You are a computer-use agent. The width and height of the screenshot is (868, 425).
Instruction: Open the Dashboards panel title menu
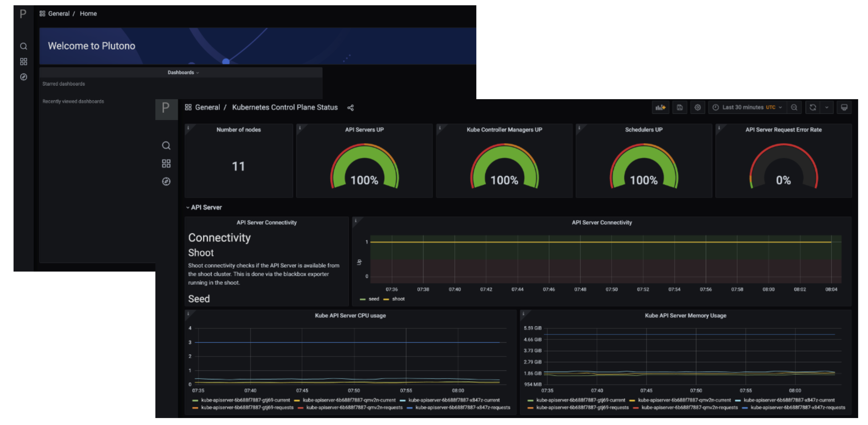[x=181, y=73]
